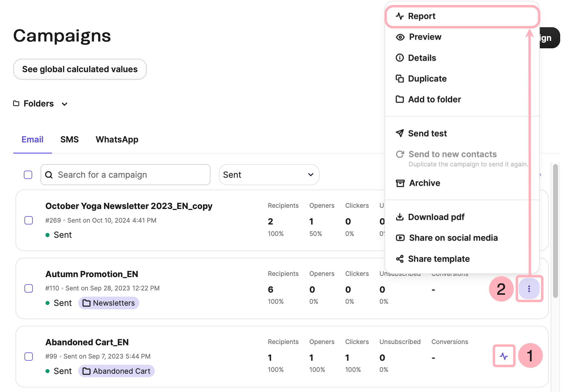The height and width of the screenshot is (392, 567).
Task: Tick the select-all campaigns checkbox
Action: tap(28, 175)
